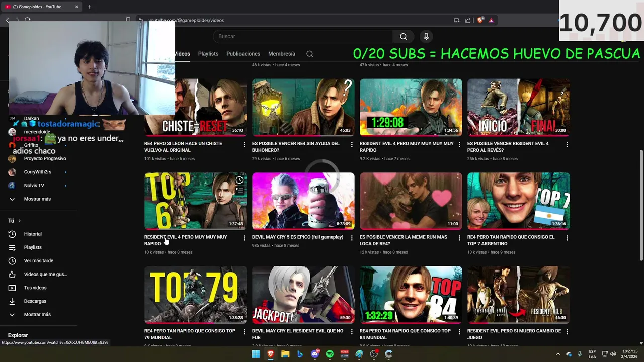Screen dimensions: 644x362
Task: Switch to the Membresía tab
Action: [282, 54]
